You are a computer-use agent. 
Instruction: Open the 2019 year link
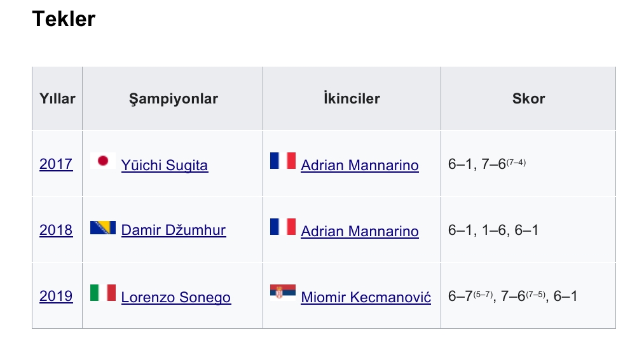click(x=56, y=296)
